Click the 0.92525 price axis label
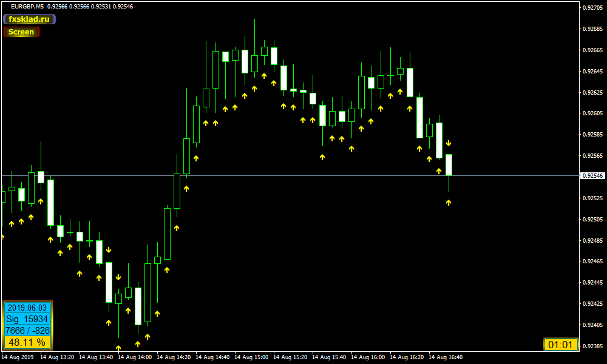 coord(592,198)
